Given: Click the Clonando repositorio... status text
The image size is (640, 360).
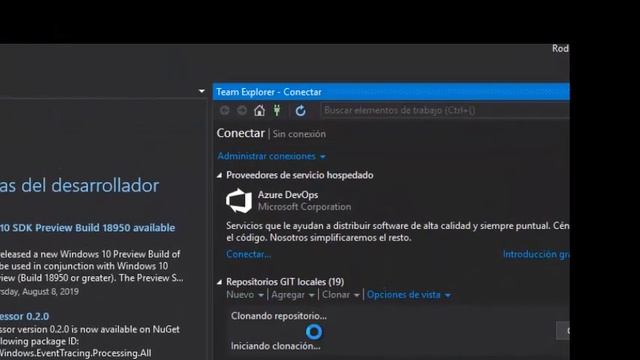Looking at the screenshot, I should coord(279,316).
